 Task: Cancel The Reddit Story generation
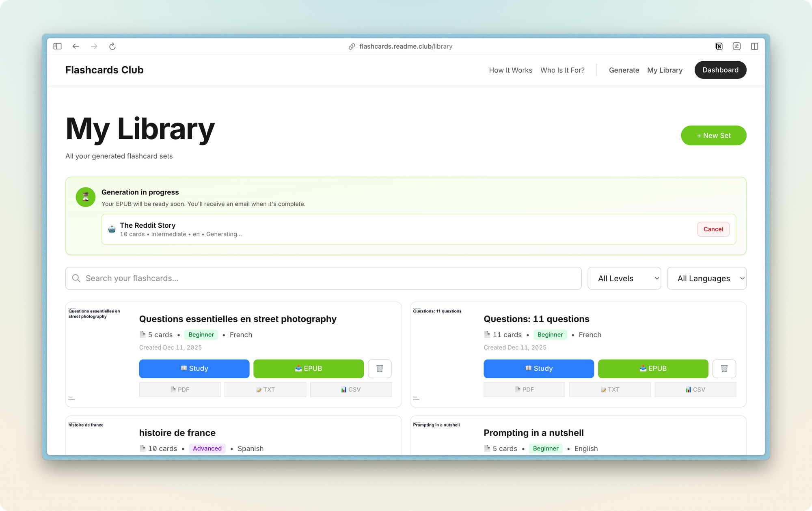pyautogui.click(x=713, y=229)
